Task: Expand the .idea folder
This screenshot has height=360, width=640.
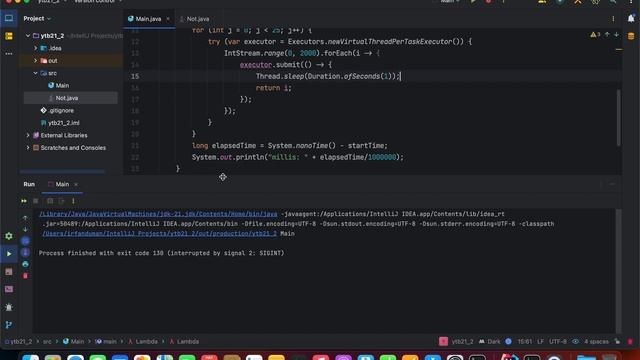Action: coord(36,48)
